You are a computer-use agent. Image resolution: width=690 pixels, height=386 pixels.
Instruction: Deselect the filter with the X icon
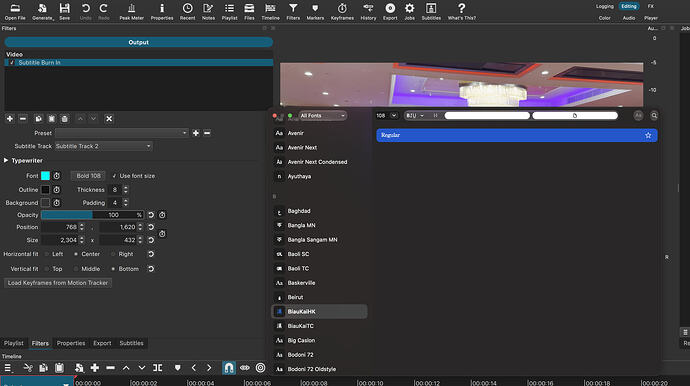tap(109, 119)
